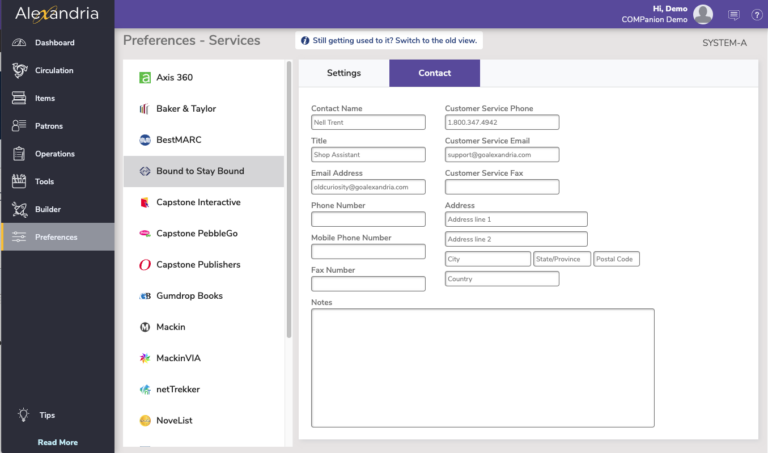Screen dimensions: 768x453
Task: Select the Contact tab
Action: pos(434,73)
